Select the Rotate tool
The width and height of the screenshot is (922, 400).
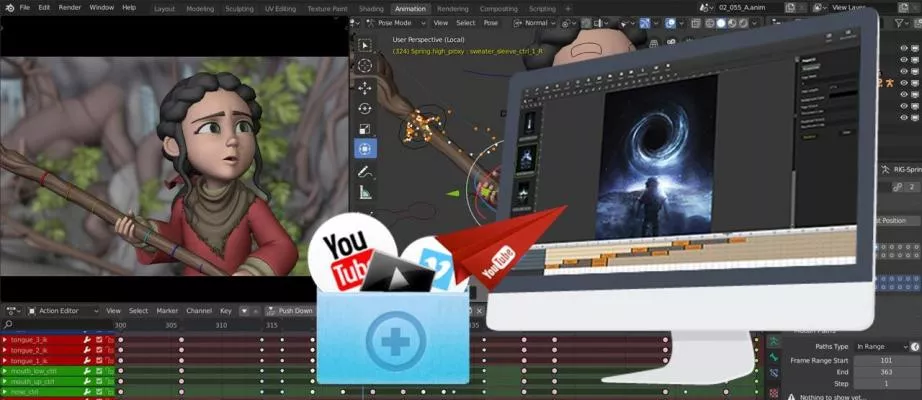tap(365, 109)
